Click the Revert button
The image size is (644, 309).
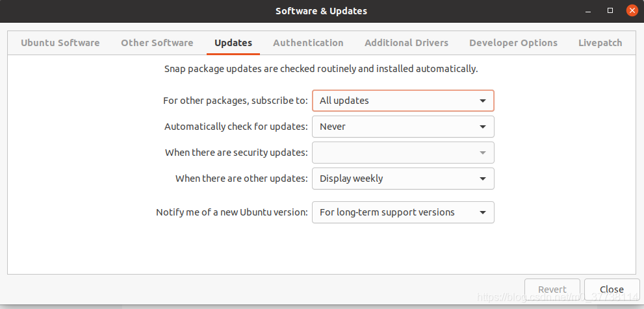pos(552,290)
